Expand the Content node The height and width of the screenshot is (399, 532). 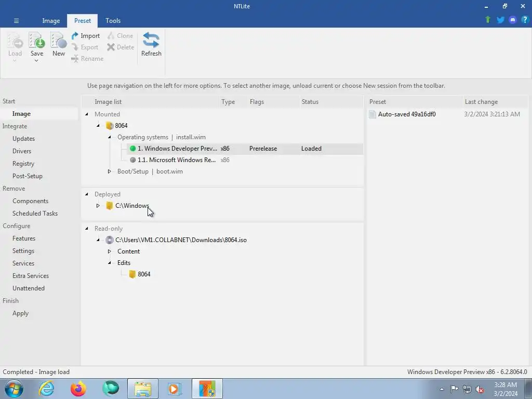(109, 251)
